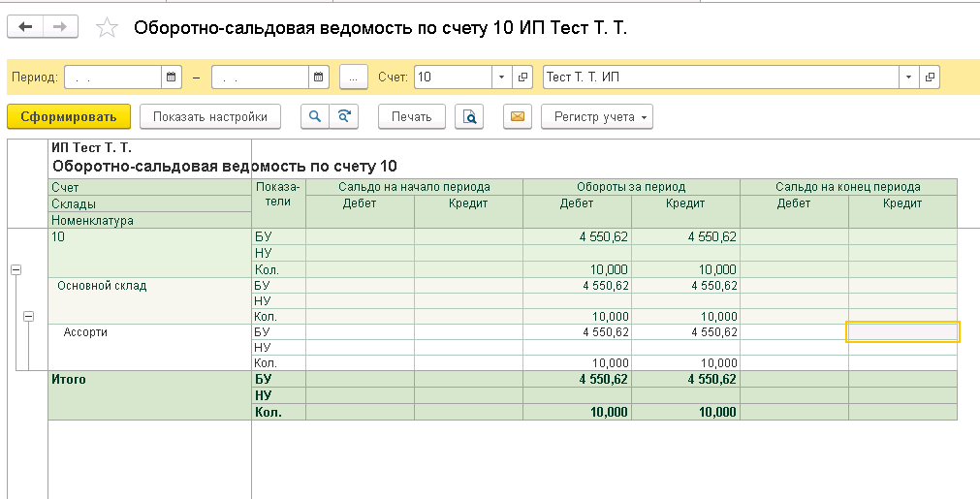
Task: Click the period selection ellipsis button
Action: coord(354,78)
